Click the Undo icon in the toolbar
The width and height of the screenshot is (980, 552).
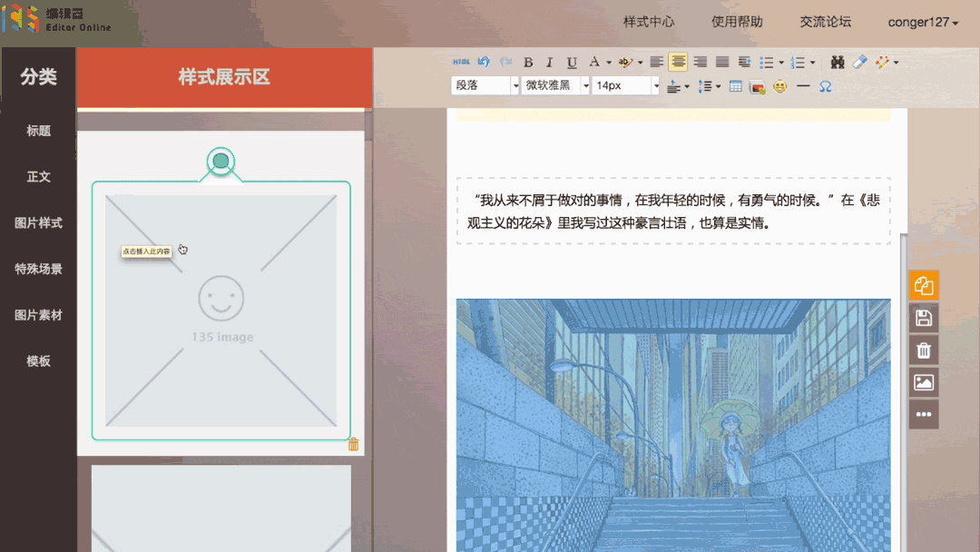coord(483,62)
